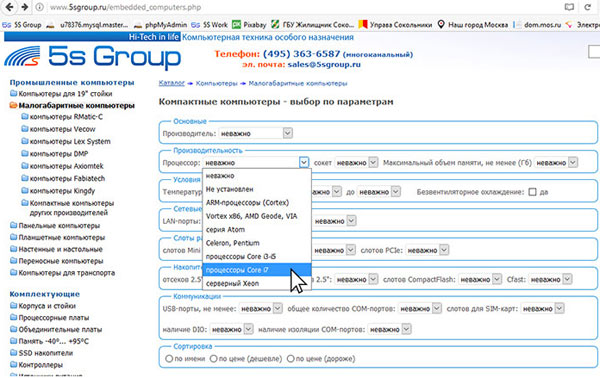Open Компьютеры для транспорта category
This screenshot has height=378, width=600.
click(x=62, y=273)
